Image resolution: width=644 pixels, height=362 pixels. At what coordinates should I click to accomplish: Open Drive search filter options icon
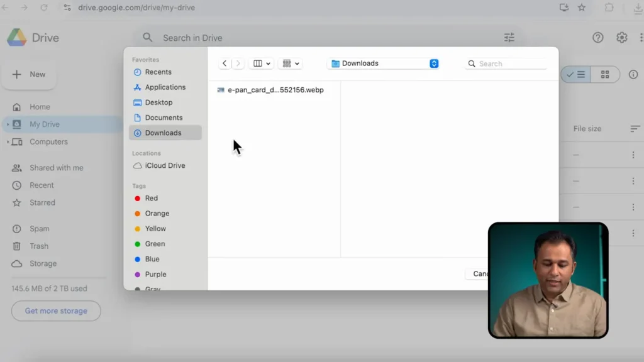509,38
